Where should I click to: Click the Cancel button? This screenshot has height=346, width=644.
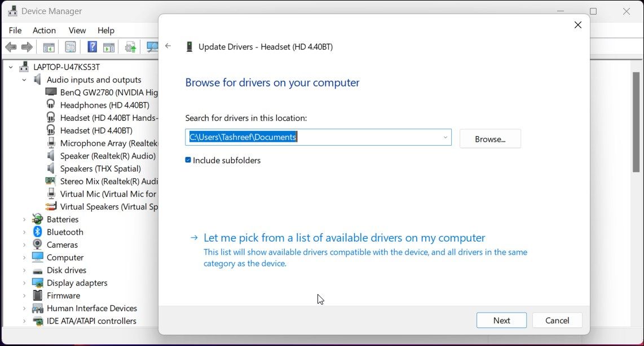click(x=557, y=321)
